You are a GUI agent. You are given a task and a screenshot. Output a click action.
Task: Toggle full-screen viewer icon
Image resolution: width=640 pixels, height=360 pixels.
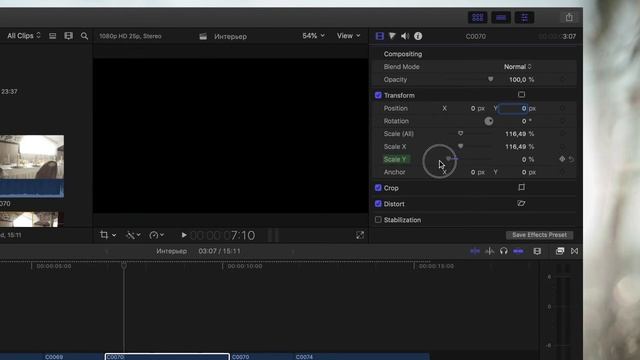tap(360, 235)
